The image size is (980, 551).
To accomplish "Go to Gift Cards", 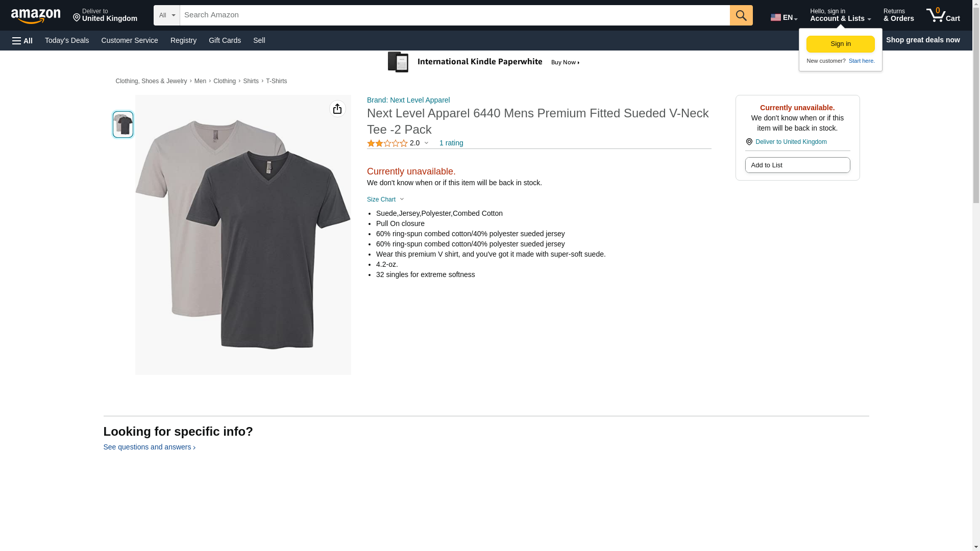I will pyautogui.click(x=225, y=40).
